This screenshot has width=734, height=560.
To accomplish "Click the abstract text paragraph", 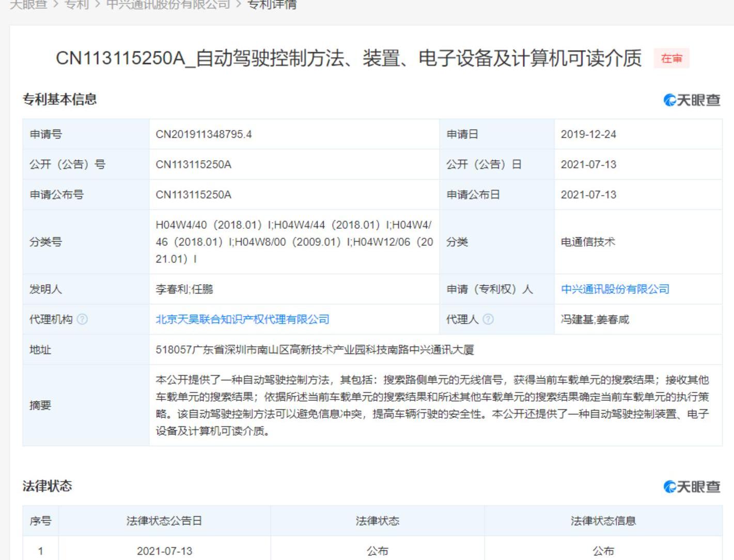I will pos(432,406).
